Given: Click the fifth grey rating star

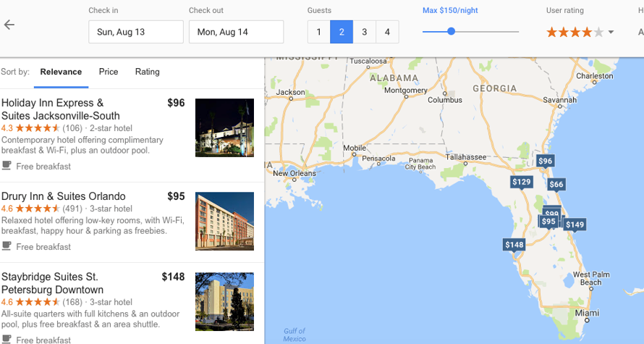Looking at the screenshot, I should pos(598,32).
